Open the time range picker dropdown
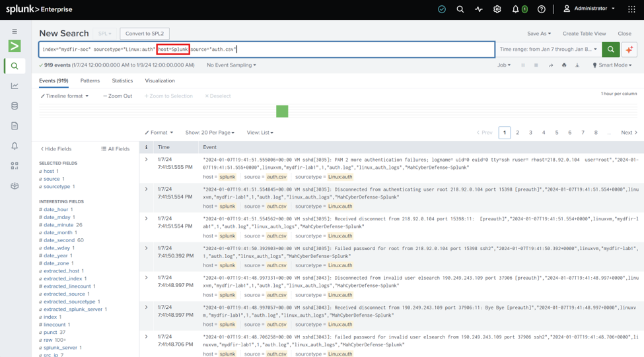 tap(548, 49)
